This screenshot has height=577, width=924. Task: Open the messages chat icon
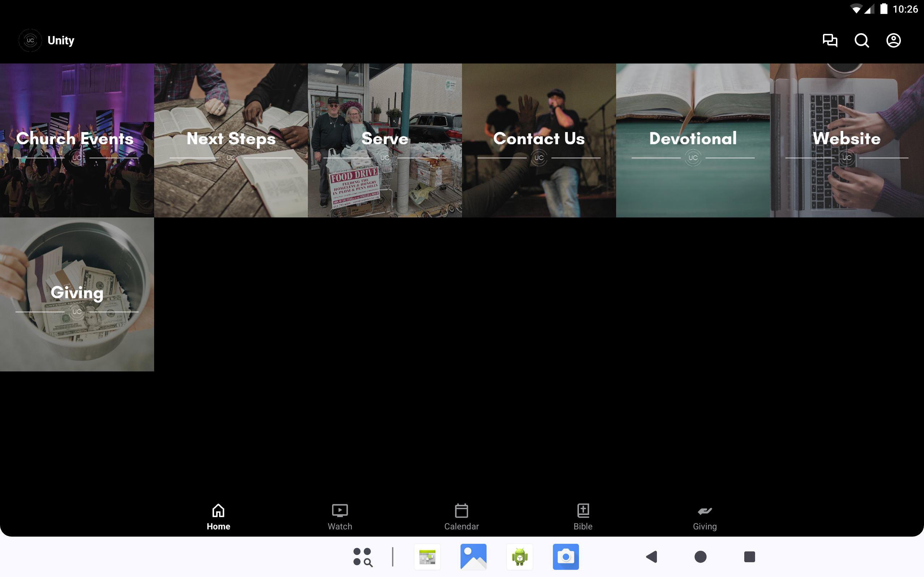[830, 40]
